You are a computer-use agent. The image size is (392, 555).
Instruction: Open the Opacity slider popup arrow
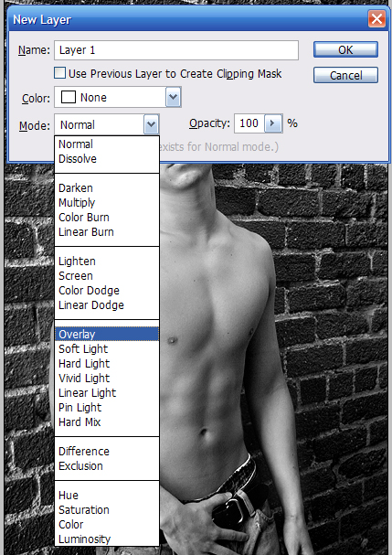pos(273,123)
